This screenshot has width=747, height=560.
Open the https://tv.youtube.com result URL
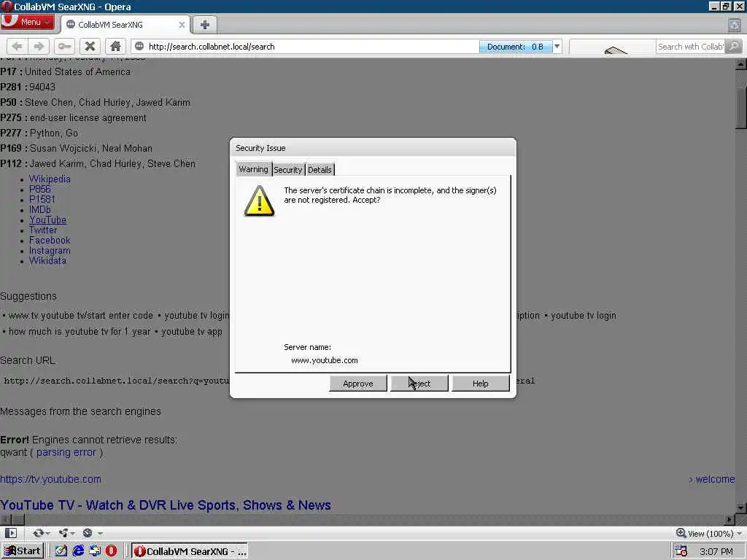50,479
